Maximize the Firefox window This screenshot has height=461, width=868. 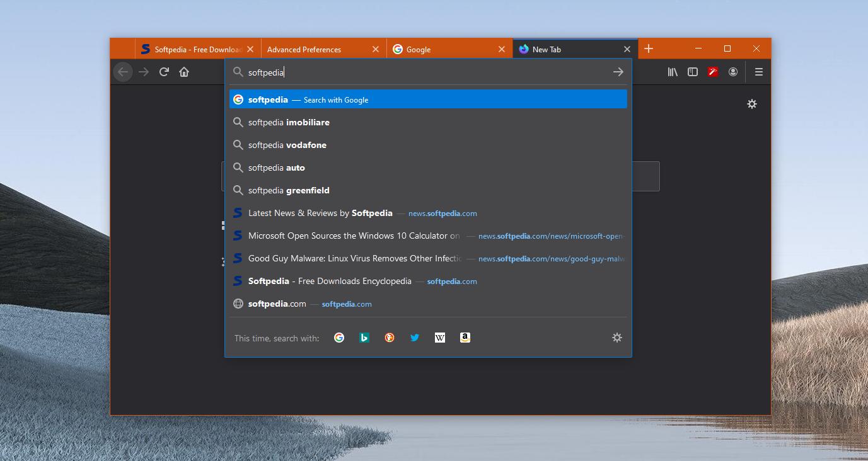(x=727, y=48)
